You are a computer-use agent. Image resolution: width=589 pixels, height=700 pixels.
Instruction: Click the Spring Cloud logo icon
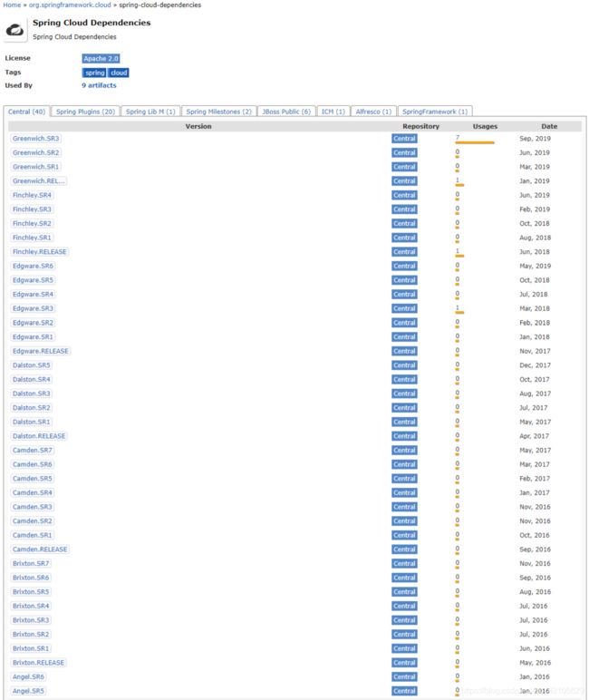coord(15,30)
